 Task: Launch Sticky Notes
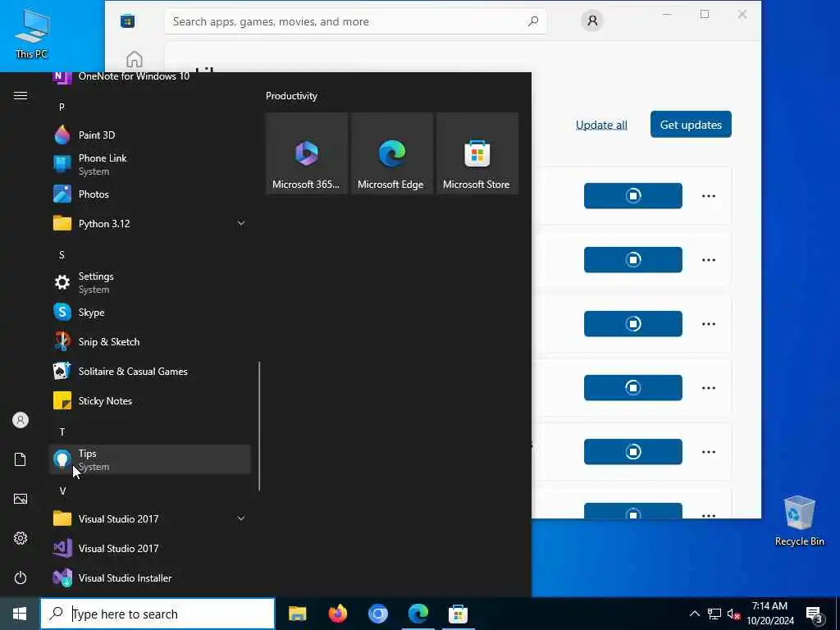pyautogui.click(x=150, y=400)
